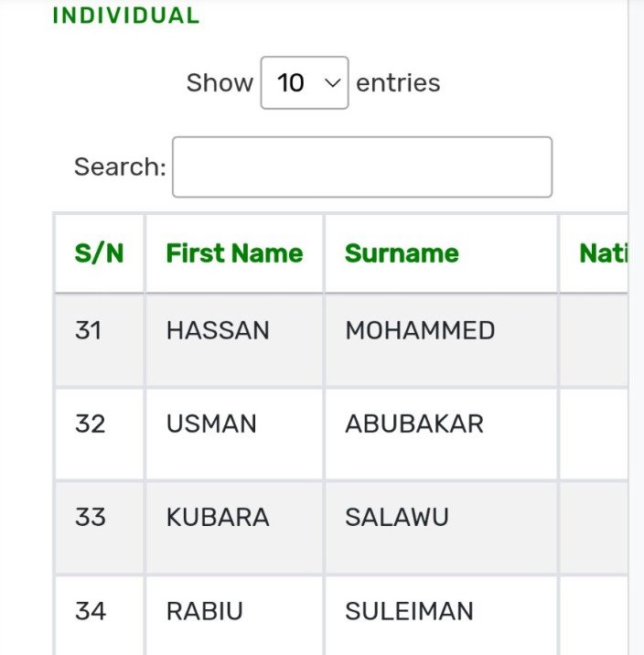Click surname SULEIMAN cell
644x655 pixels.
point(409,611)
